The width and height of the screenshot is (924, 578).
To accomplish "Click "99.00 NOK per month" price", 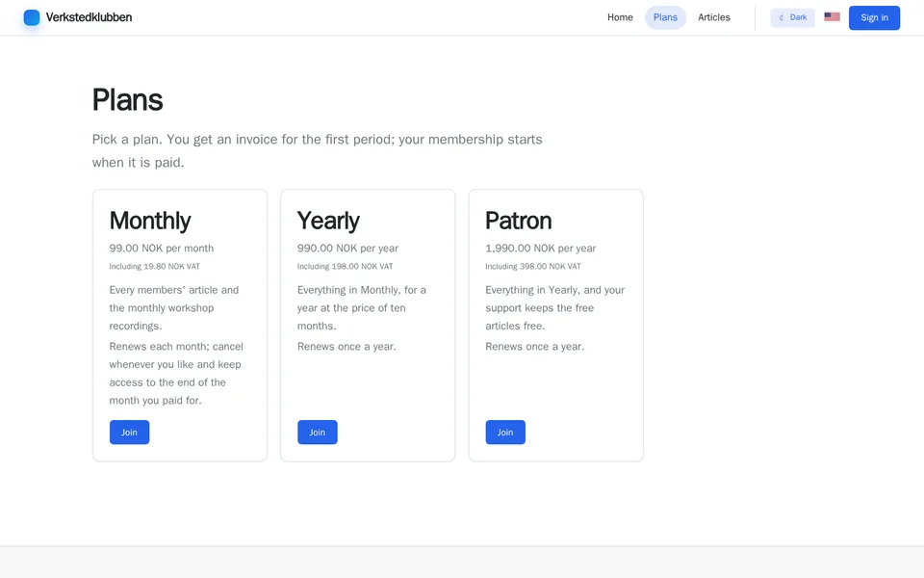I will pyautogui.click(x=162, y=249).
